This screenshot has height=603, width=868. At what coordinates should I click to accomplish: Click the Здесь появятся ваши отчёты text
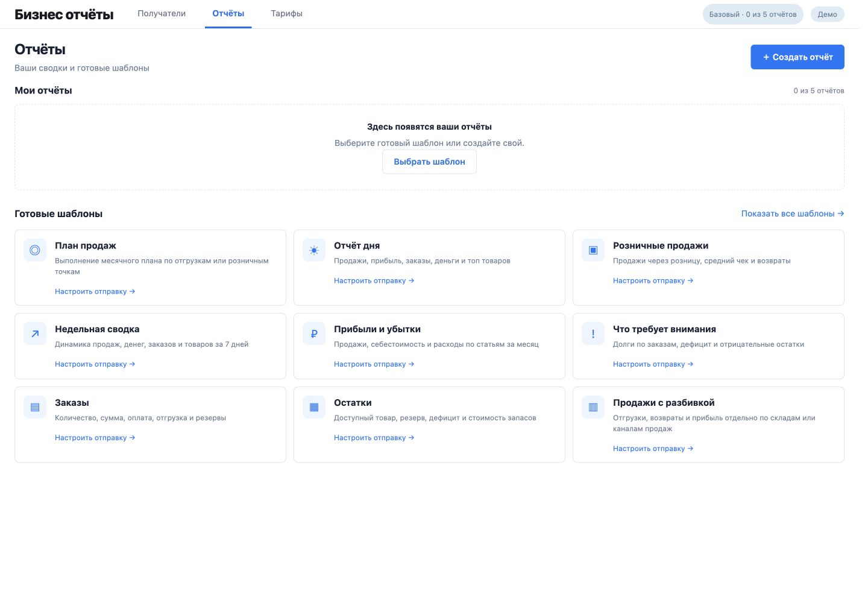coord(429,127)
